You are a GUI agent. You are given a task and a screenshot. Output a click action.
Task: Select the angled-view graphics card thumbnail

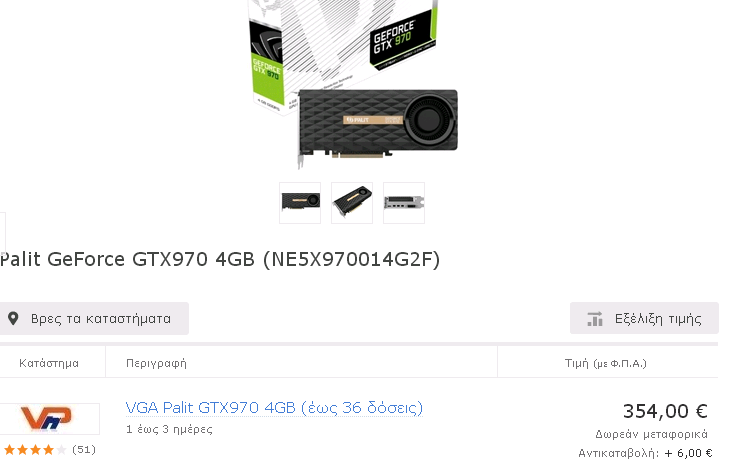[352, 203]
